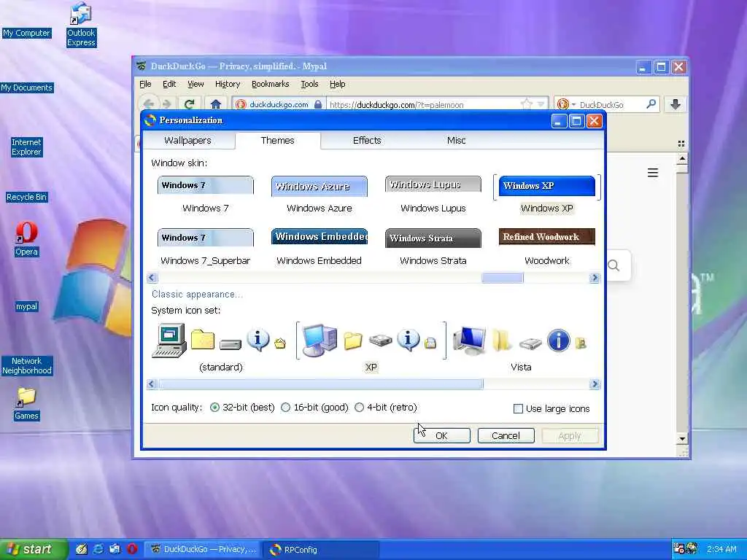
Task: Open the Games folder on desktop
Action: pos(26,404)
